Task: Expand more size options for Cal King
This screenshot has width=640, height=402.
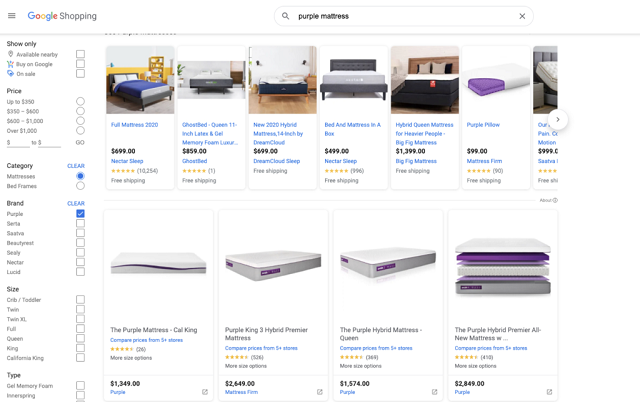Action: coord(131,357)
